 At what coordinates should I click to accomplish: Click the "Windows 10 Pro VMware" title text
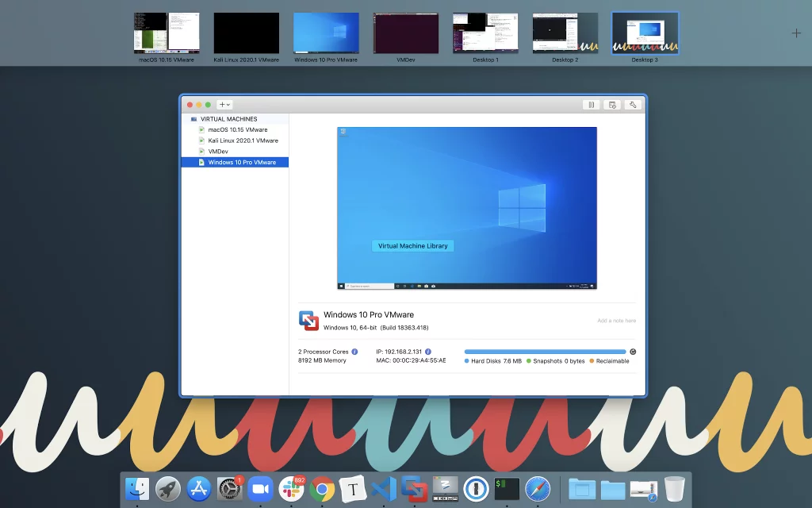tap(369, 314)
